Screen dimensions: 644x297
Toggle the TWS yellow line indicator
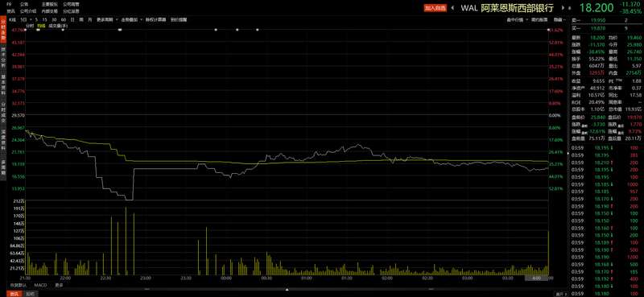41,26
